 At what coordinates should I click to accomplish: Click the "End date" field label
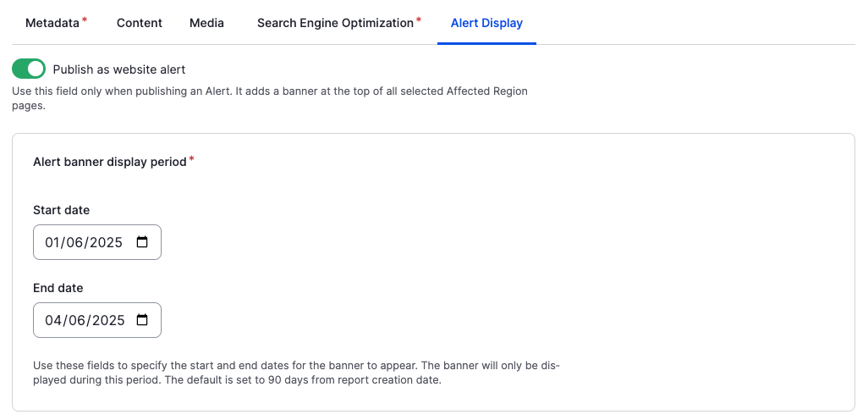[58, 288]
